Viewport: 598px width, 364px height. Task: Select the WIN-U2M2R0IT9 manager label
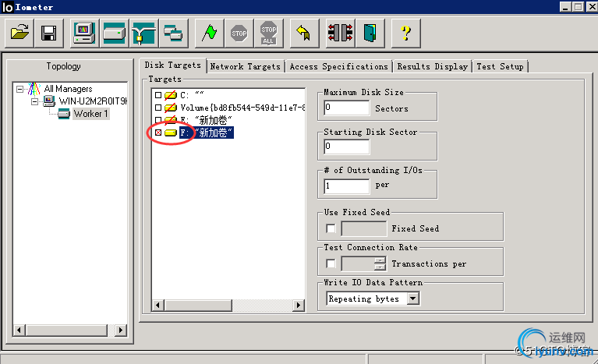tap(93, 101)
